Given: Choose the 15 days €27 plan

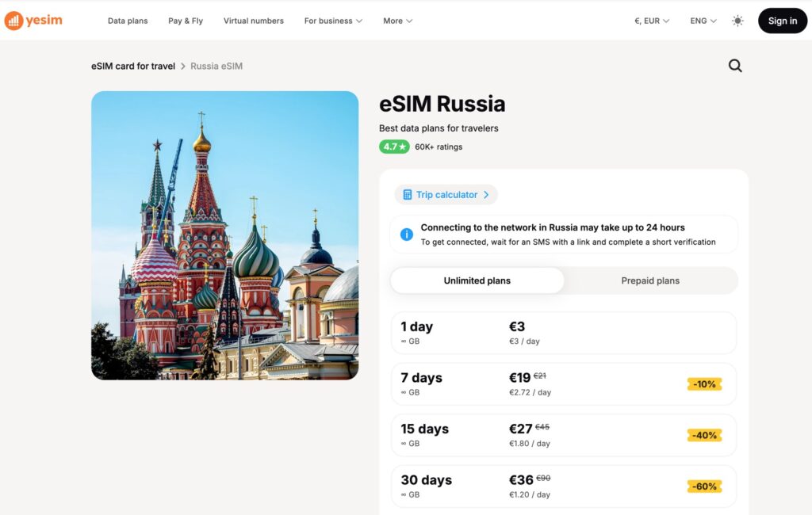Looking at the screenshot, I should [x=564, y=435].
